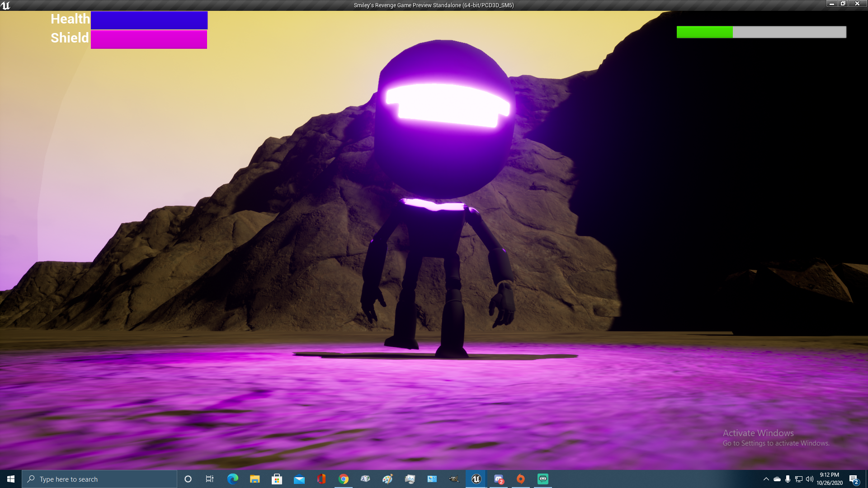Screen dimensions: 868x488
Task: Mute the system volume speaker icon
Action: click(x=810, y=479)
